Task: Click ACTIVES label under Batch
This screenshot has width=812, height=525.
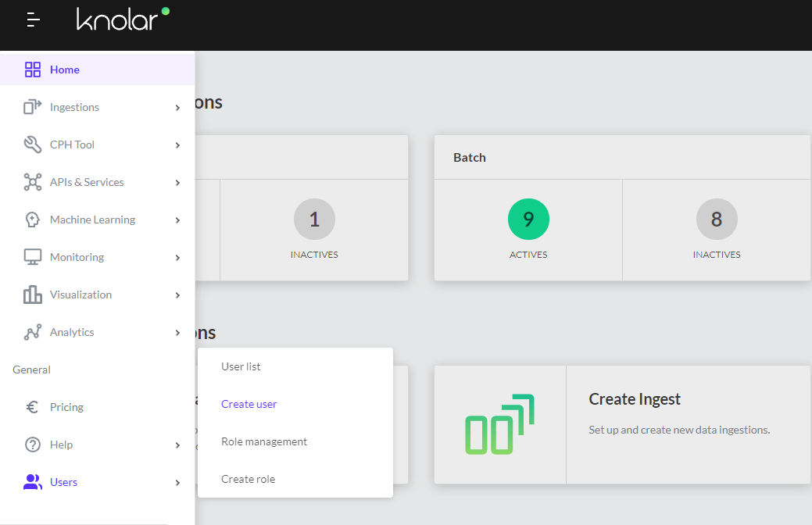Action: [528, 255]
